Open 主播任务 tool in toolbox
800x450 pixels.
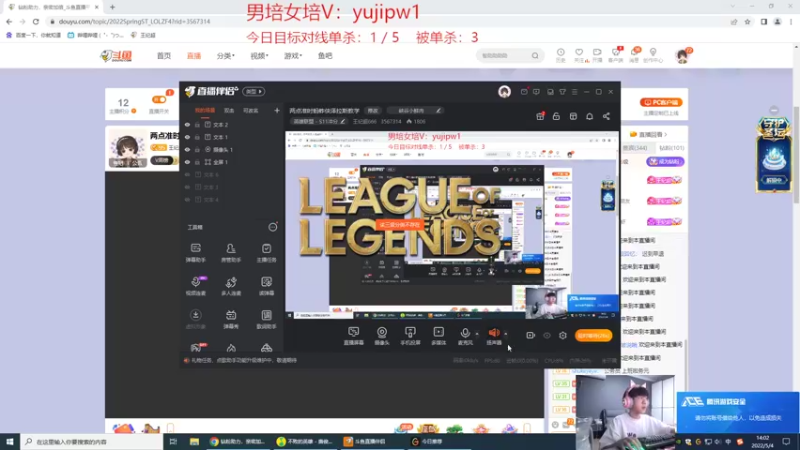tap(266, 253)
